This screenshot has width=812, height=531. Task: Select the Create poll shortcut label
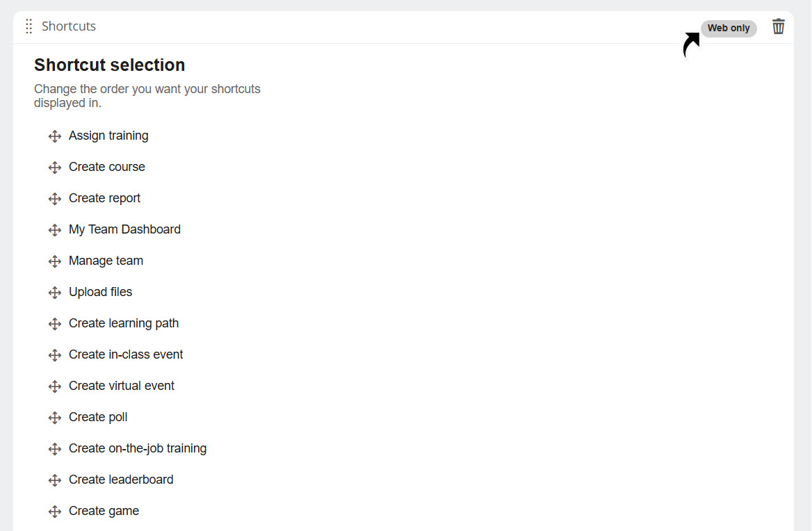point(98,417)
